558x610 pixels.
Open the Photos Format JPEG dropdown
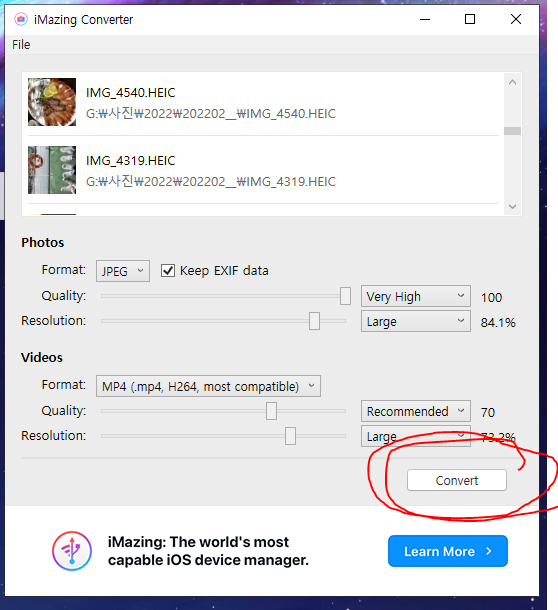pos(123,271)
